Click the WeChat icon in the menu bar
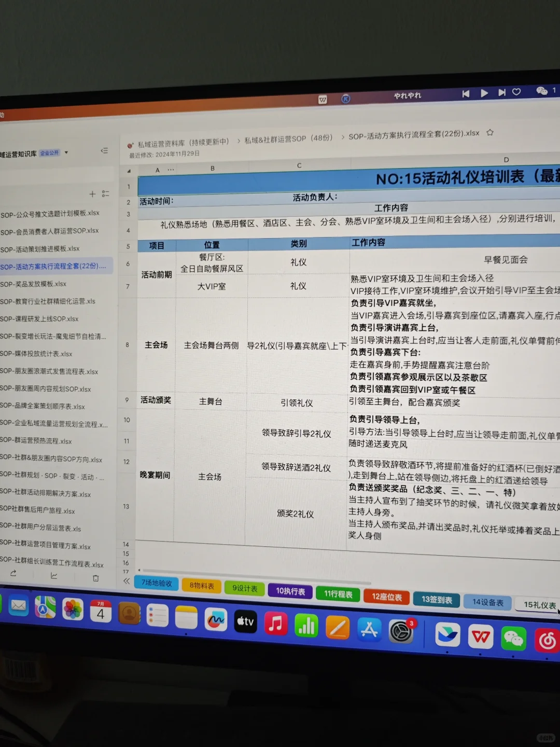Image resolution: width=560 pixels, height=747 pixels. [x=542, y=90]
